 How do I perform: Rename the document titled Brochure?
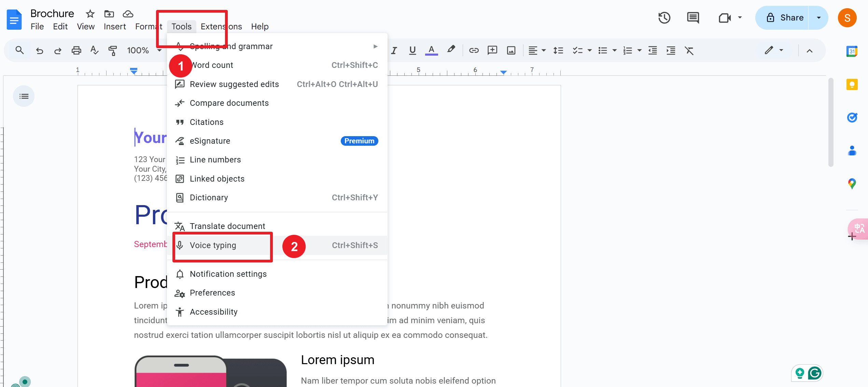click(x=52, y=13)
